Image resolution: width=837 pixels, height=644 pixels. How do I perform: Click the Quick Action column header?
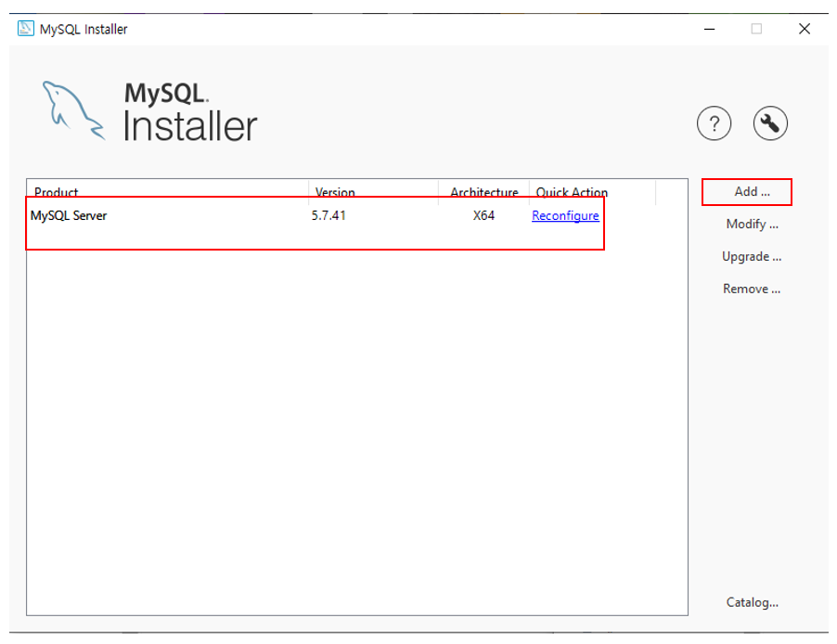click(592, 192)
